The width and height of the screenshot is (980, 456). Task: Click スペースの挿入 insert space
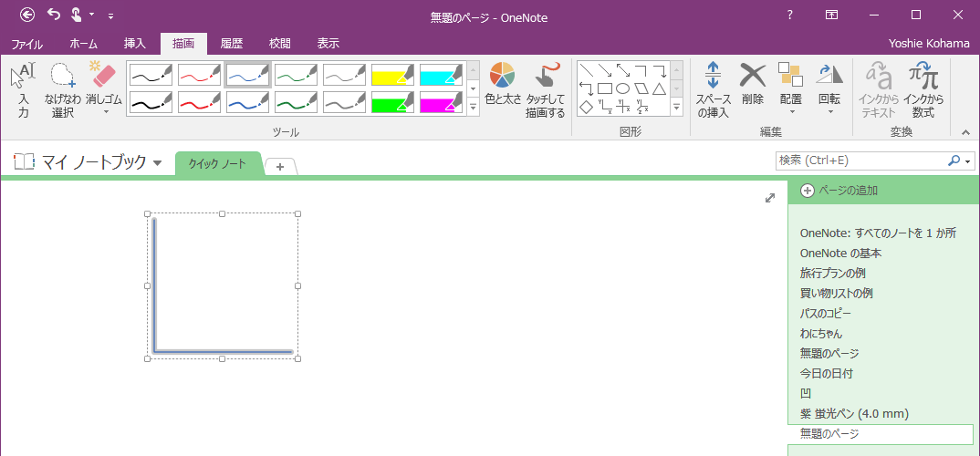pyautogui.click(x=714, y=92)
